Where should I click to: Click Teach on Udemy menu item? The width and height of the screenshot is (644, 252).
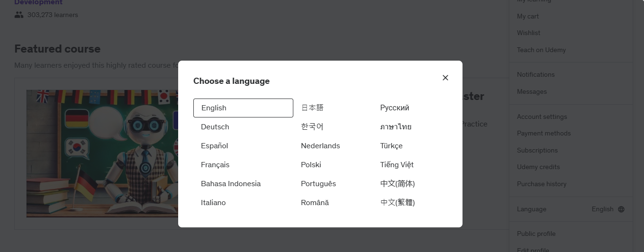click(541, 50)
